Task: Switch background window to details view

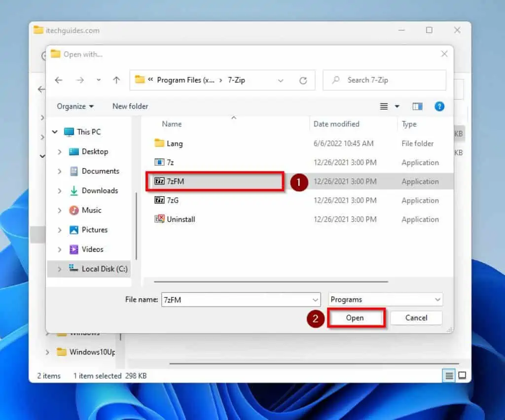Action: [x=449, y=376]
